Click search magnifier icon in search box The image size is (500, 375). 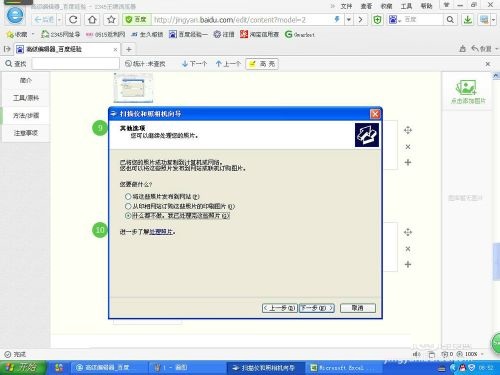click(x=450, y=20)
